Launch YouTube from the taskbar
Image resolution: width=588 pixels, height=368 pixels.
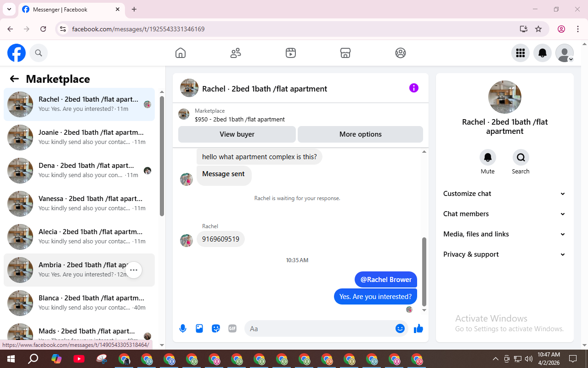pos(79,359)
